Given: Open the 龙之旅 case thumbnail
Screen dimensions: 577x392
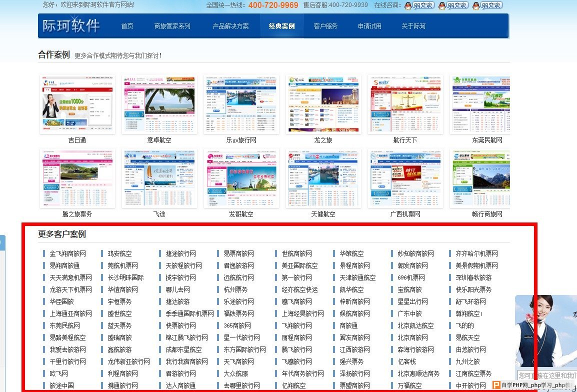Looking at the screenshot, I should (323, 104).
